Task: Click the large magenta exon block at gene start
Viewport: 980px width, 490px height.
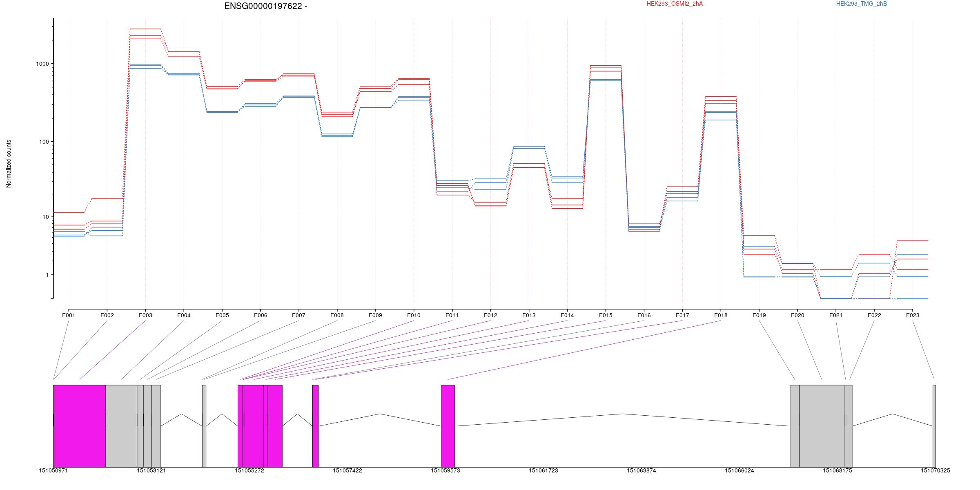Action: click(x=80, y=426)
